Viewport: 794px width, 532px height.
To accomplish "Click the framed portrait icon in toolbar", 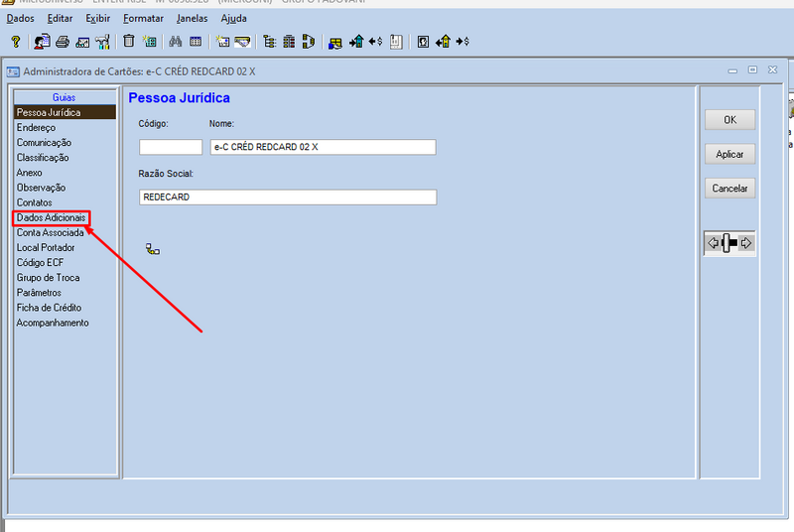I will 424,42.
